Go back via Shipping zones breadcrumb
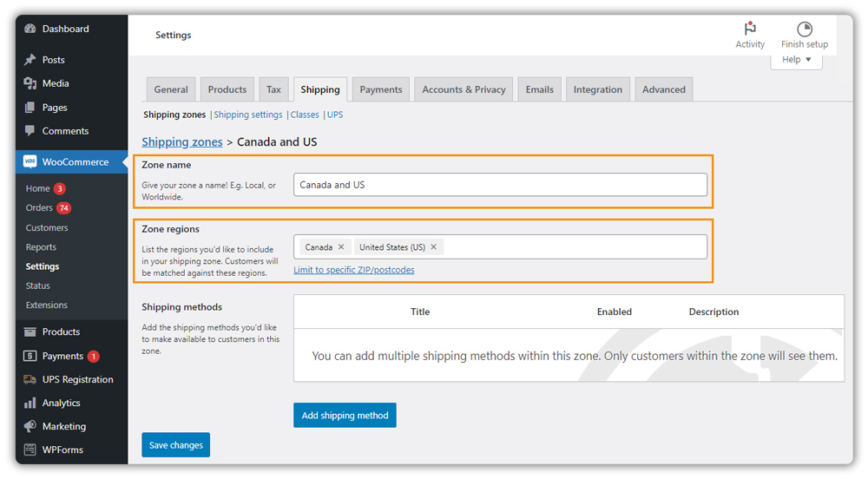 [x=182, y=142]
